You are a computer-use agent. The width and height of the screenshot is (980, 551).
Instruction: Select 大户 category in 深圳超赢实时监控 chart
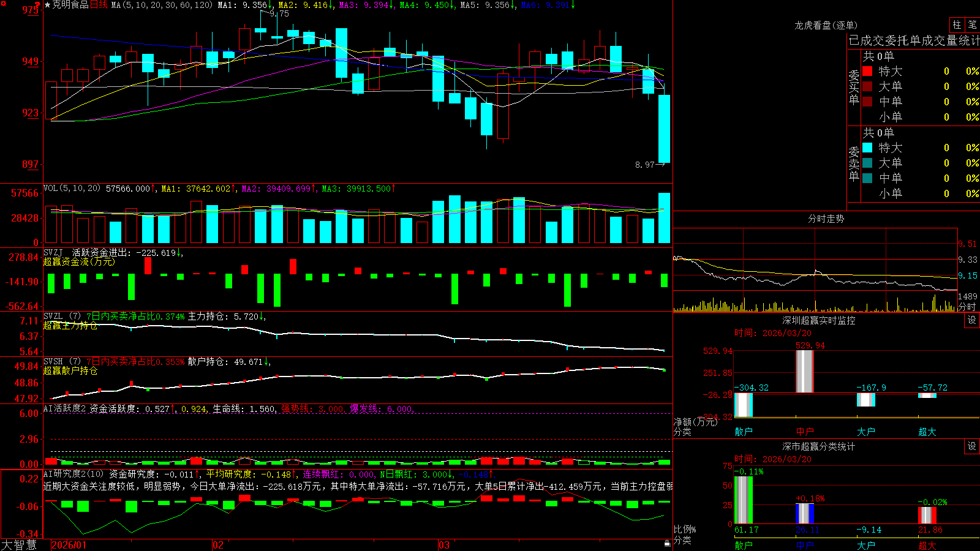866,432
